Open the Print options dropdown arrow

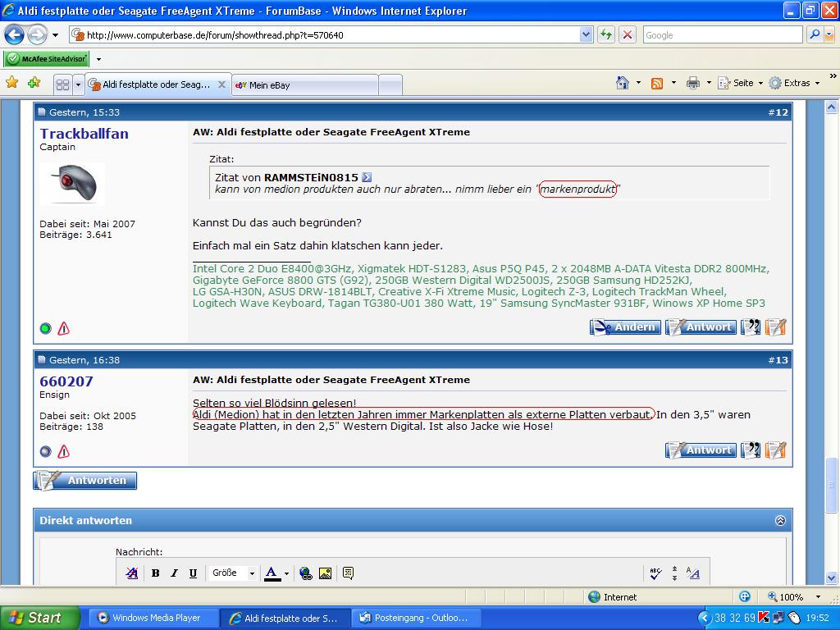709,83
